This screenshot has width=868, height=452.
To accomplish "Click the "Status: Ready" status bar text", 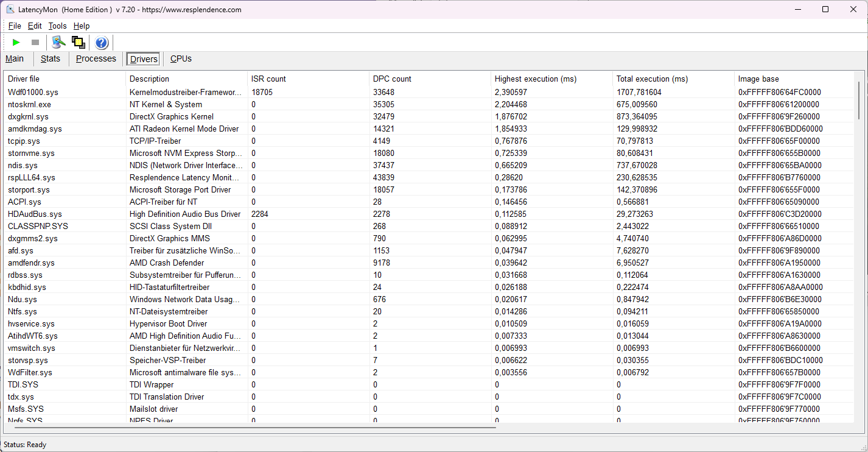I will tap(25, 445).
